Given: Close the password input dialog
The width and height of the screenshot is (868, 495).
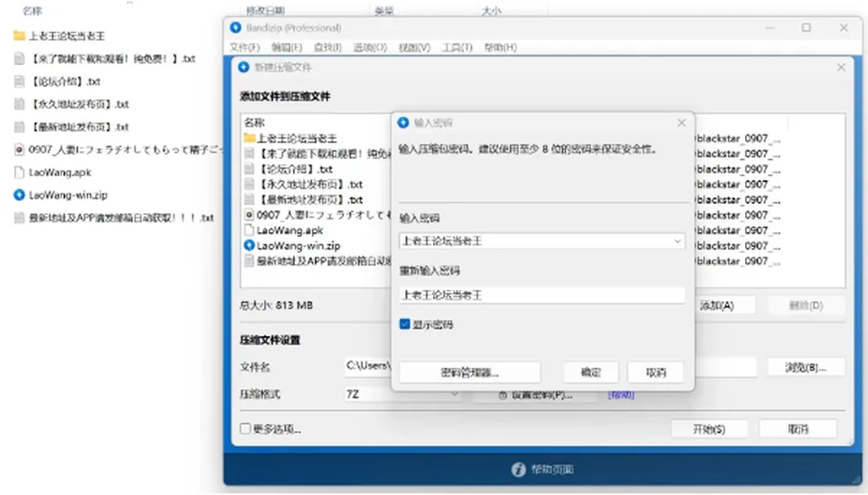Looking at the screenshot, I should [682, 123].
